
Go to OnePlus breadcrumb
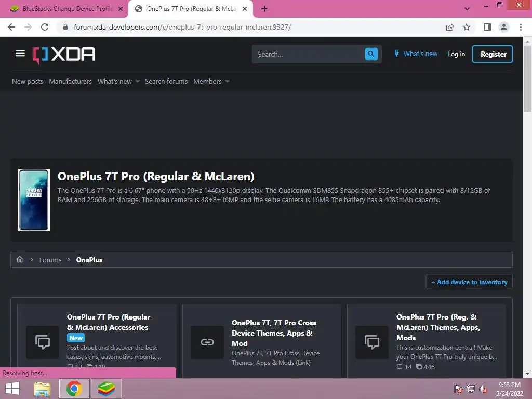click(x=89, y=260)
